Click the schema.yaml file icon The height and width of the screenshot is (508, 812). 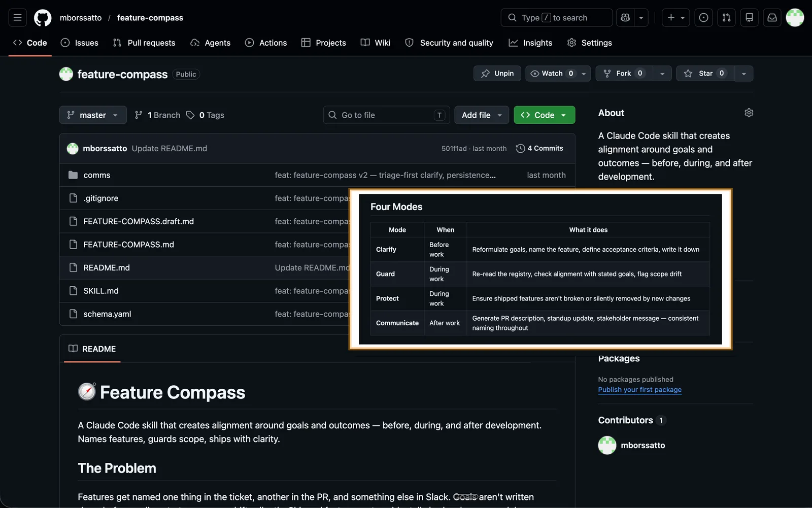point(73,314)
